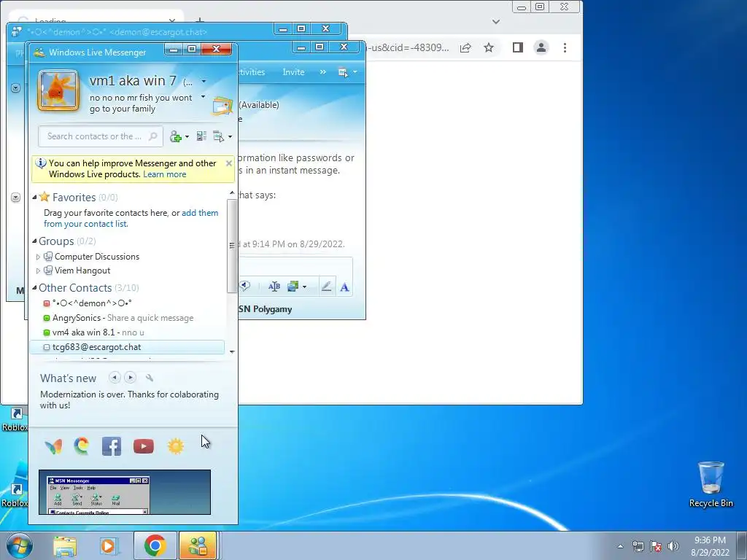Click the contact list scroll up arrow

(x=232, y=192)
